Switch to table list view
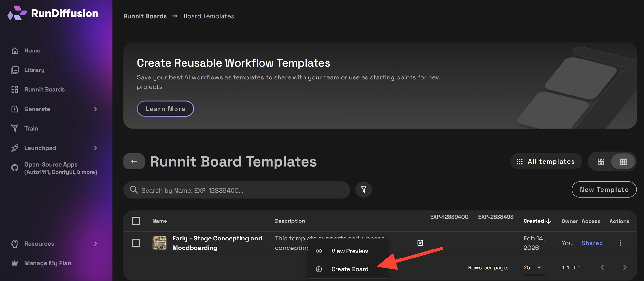The image size is (644, 281). pos(623,162)
